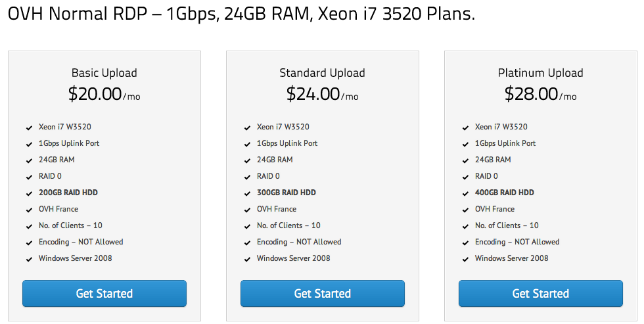Viewport: 644px width, 324px height.
Task: Click checkmark beside 400GB RAID HDD
Action: click(x=465, y=193)
